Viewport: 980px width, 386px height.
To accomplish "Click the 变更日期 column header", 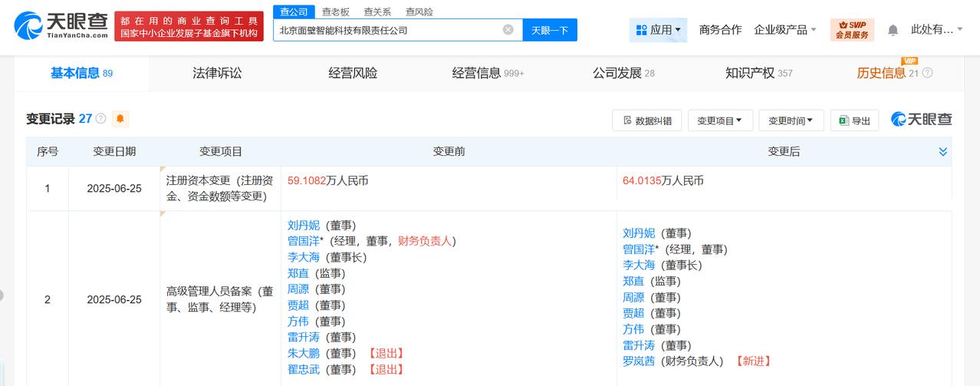I will point(114,152).
